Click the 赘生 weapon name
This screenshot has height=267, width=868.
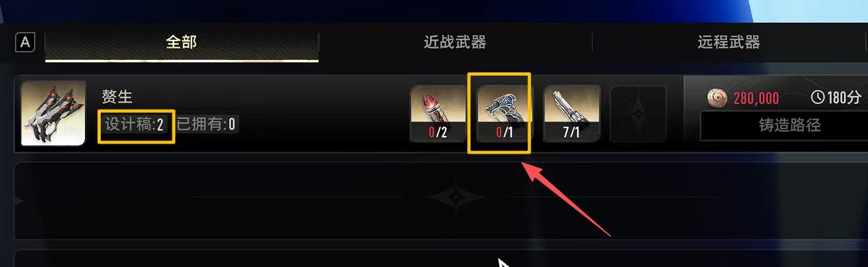117,96
